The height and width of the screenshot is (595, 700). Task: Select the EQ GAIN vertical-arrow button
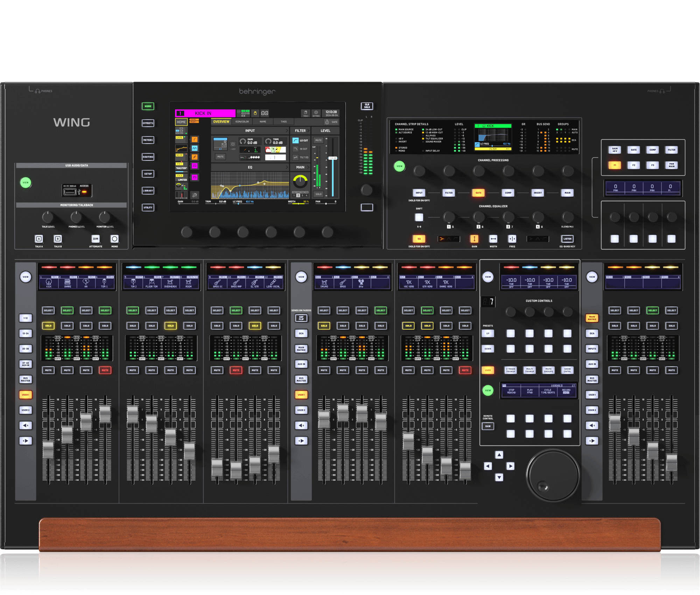[x=474, y=239]
